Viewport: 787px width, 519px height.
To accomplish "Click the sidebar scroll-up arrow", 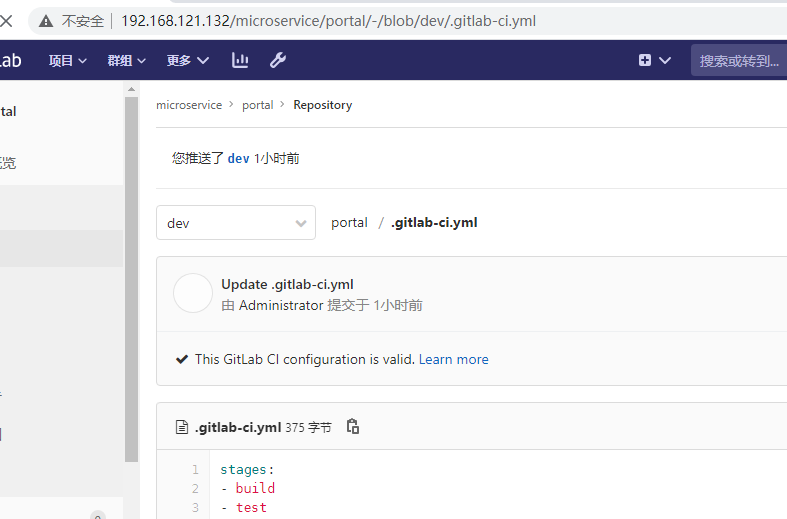I will coord(132,89).
